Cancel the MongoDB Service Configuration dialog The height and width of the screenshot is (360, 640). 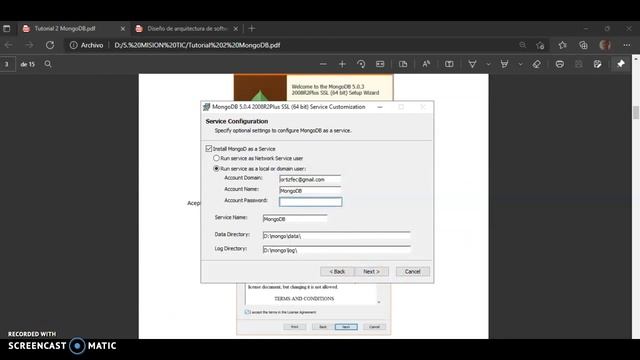412,271
